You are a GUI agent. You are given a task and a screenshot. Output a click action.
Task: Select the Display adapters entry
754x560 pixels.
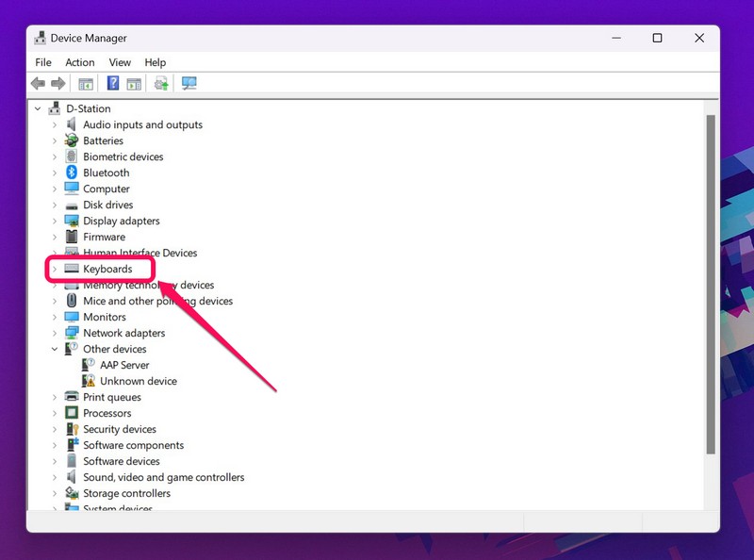point(121,221)
